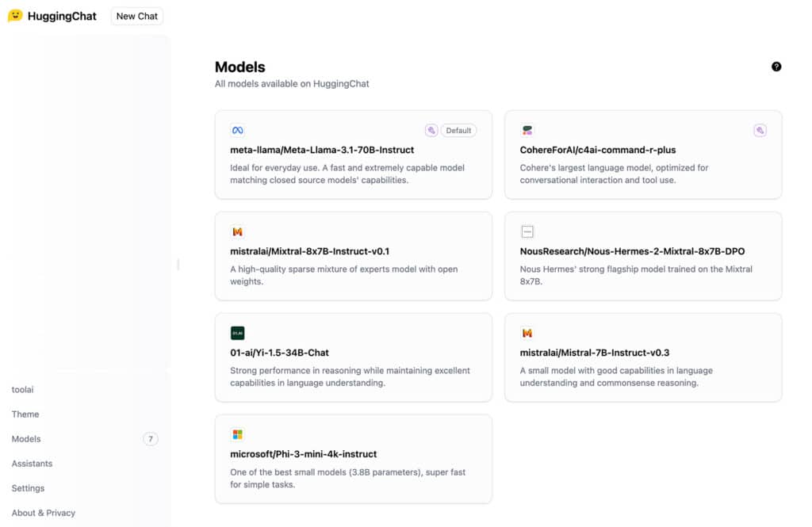Open the HuggingChat home title link
Image resolution: width=812 pixels, height=527 pixels.
pyautogui.click(x=62, y=16)
